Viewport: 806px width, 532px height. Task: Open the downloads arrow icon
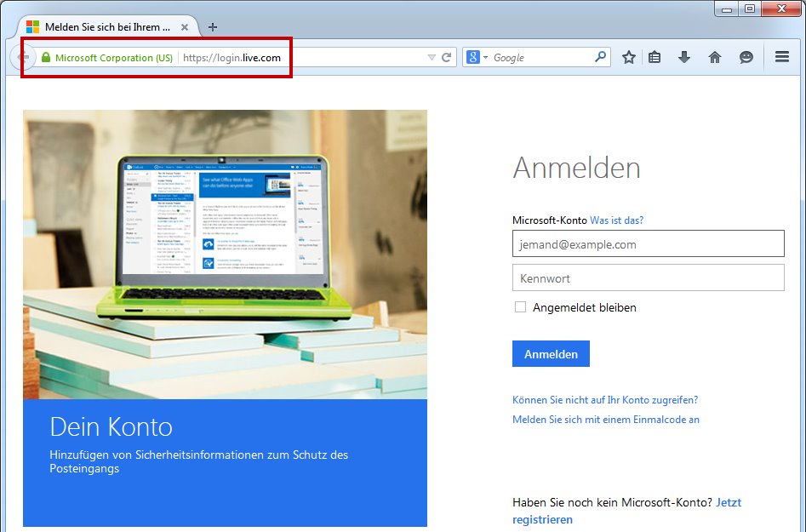683,58
